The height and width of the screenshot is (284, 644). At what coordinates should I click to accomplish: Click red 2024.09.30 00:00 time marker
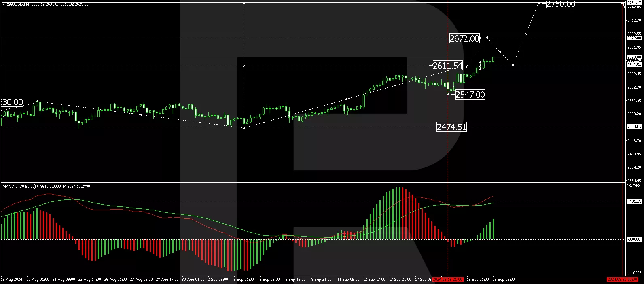pos(623,280)
